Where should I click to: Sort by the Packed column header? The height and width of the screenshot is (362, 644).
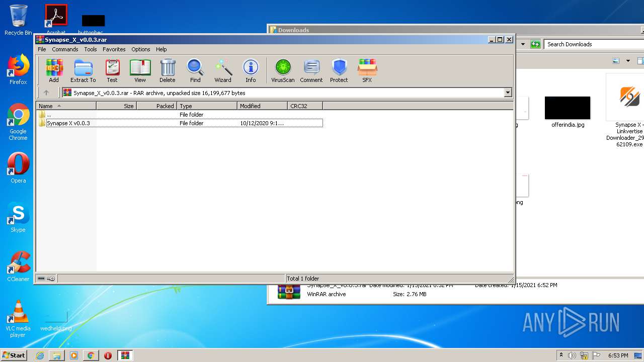pyautogui.click(x=156, y=106)
